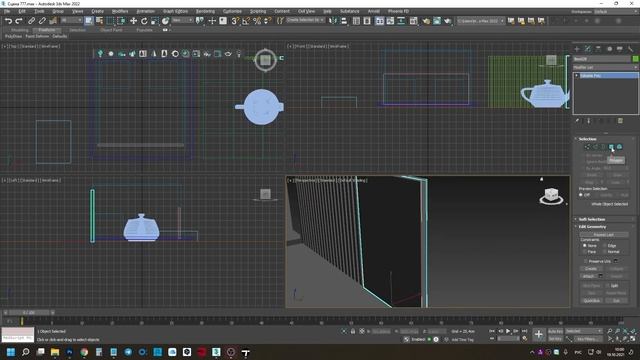Image resolution: width=640 pixels, height=360 pixels.
Task: Toggle the Angle Snap icon
Action: point(246,21)
